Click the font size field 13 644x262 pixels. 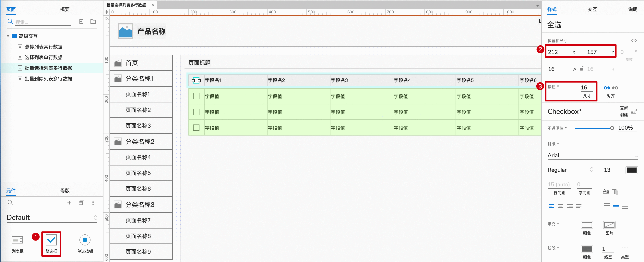611,170
